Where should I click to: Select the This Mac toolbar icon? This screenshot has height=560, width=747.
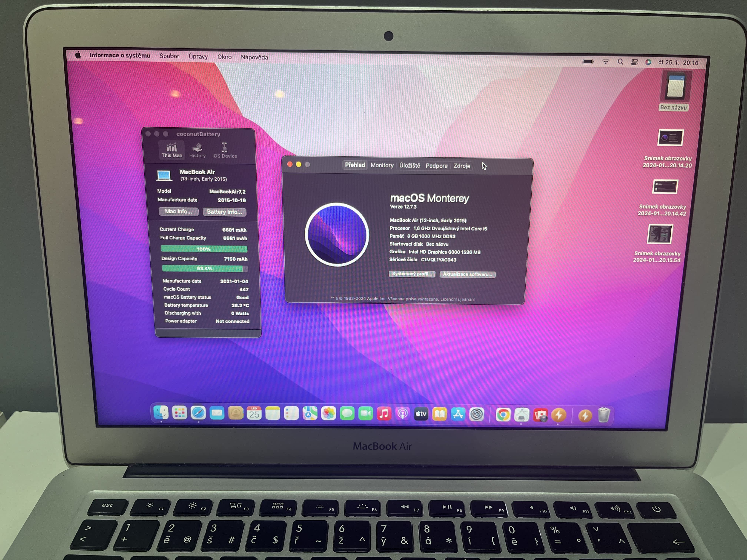click(172, 150)
